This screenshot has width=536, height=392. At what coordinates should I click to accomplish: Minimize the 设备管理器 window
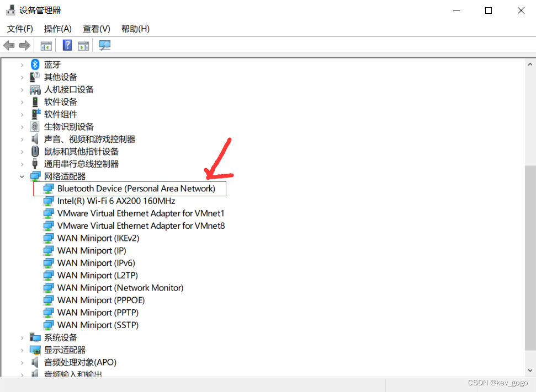coord(457,10)
